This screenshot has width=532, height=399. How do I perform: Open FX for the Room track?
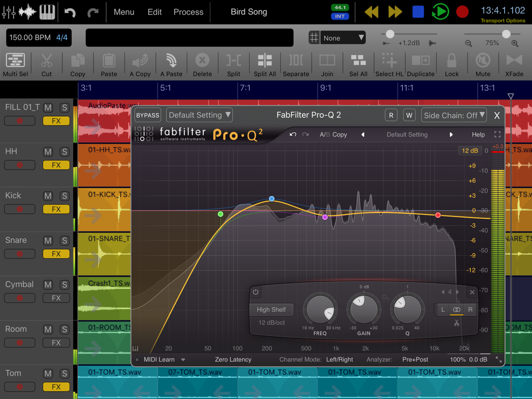(x=56, y=343)
